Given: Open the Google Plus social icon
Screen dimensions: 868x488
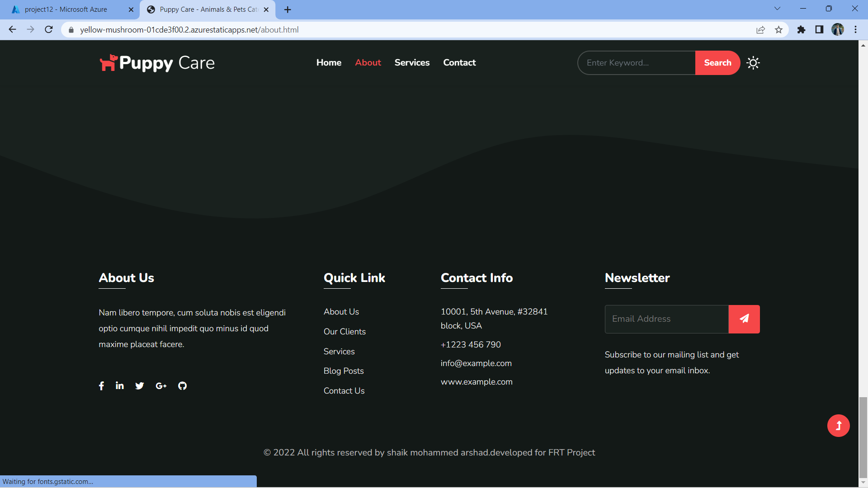Looking at the screenshot, I should tap(161, 385).
